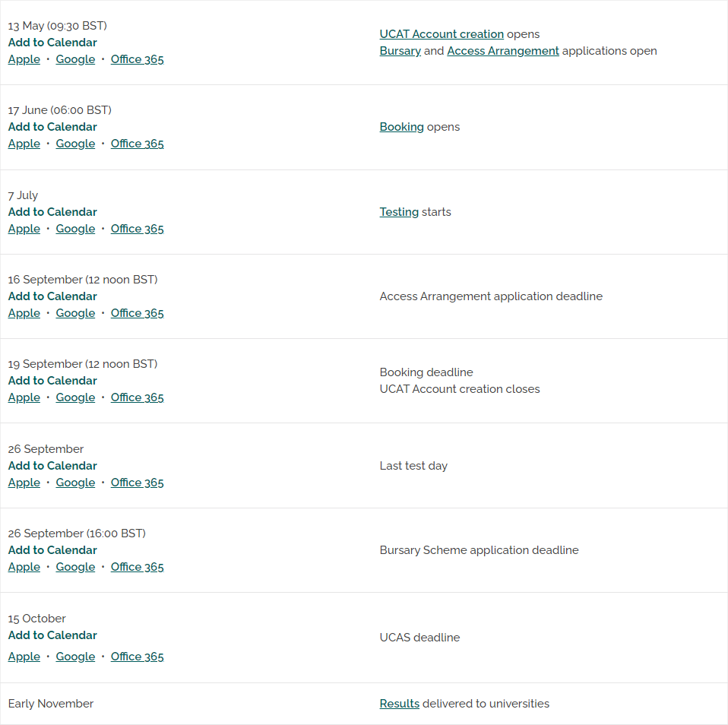The image size is (728, 725).
Task: Open the Access Arrangement link
Action: pyautogui.click(x=503, y=51)
